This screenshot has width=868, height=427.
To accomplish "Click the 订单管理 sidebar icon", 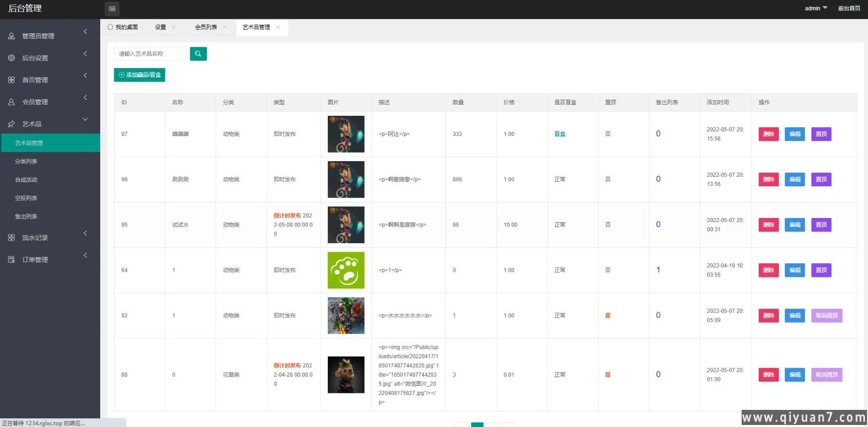I will click(11, 260).
